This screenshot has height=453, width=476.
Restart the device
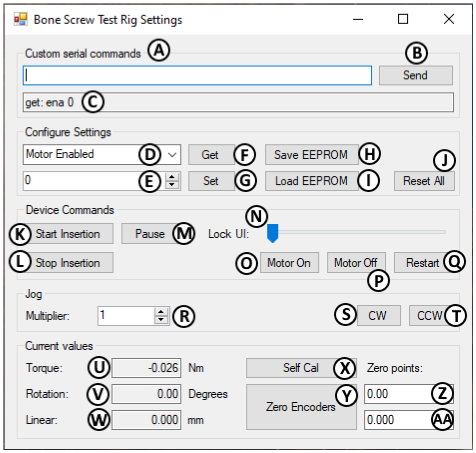pyautogui.click(x=422, y=263)
